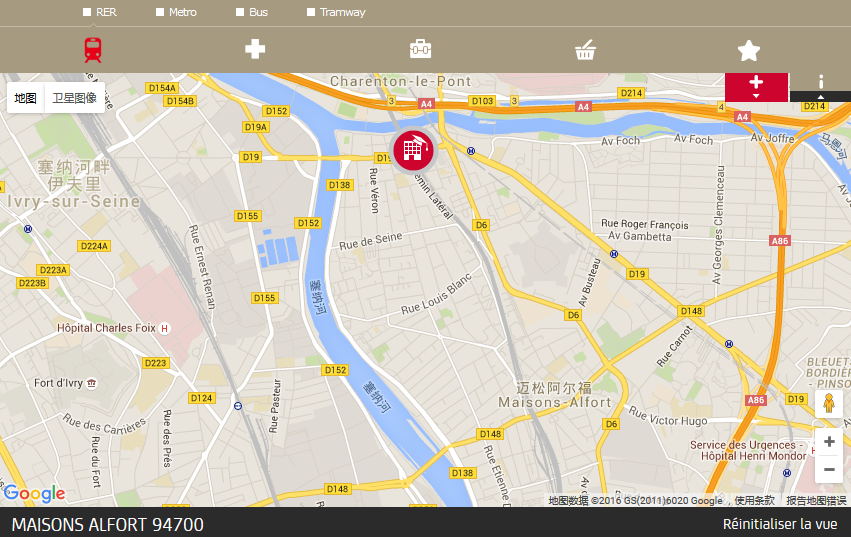Screen dimensions: 851x537
Task: Open the health cross category icon
Action: pyautogui.click(x=255, y=49)
